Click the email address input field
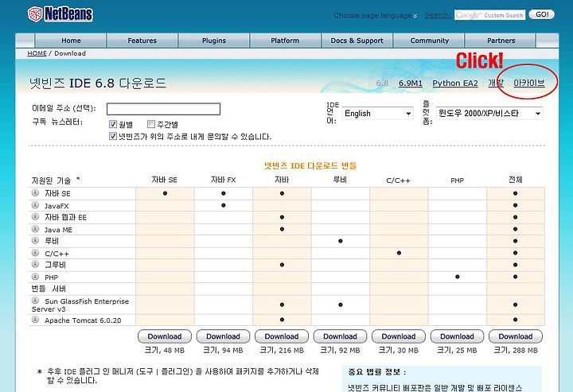573x392 pixels. coord(163,109)
